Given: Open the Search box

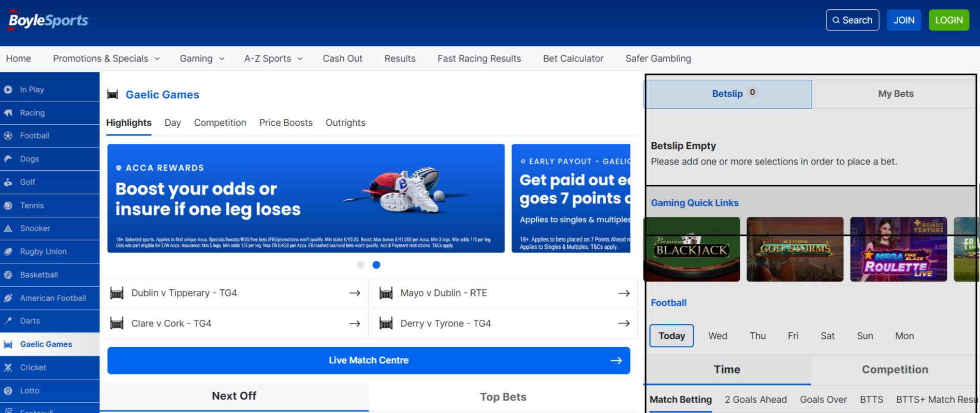Looking at the screenshot, I should tap(852, 20).
